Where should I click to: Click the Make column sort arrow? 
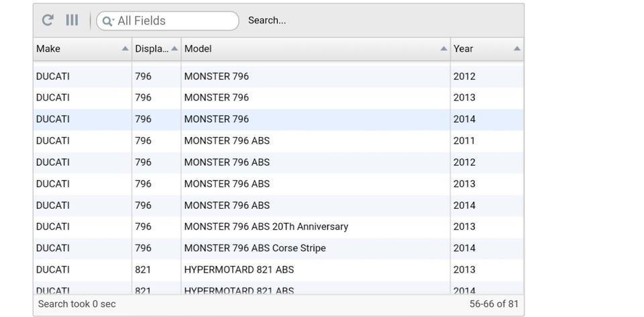[x=125, y=49]
